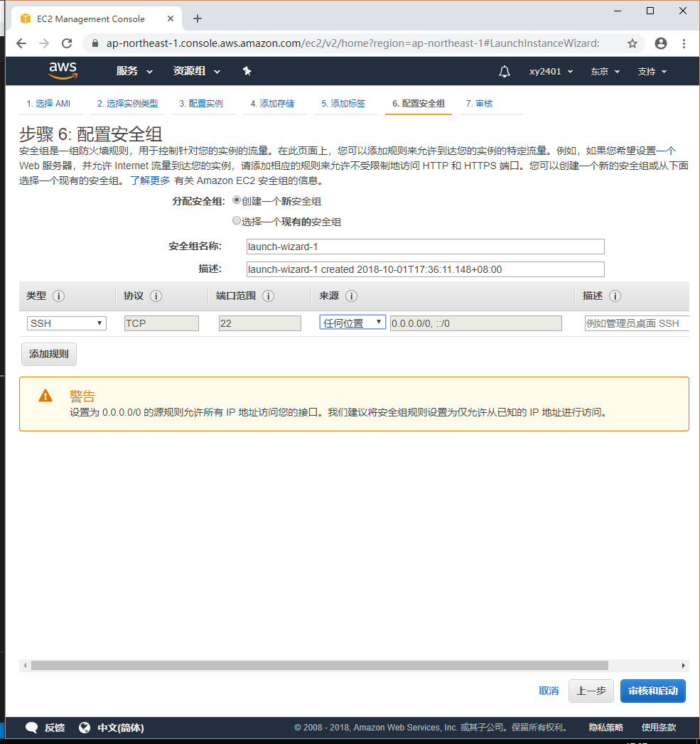Screen dimensions: 700x744
Task: Go to step 4. 添加存储 tab
Action: pyautogui.click(x=272, y=104)
